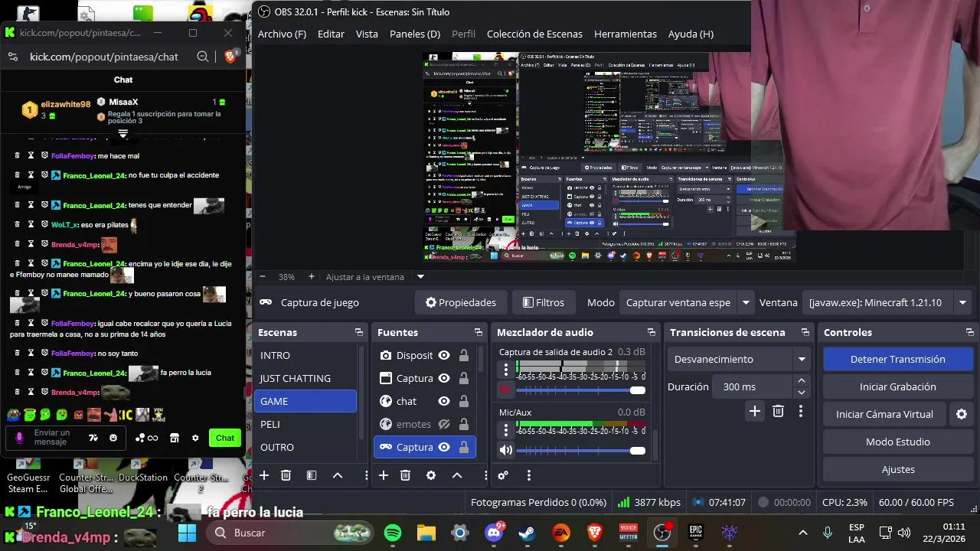Focus the Enviar un mensaje chat field
This screenshot has width=980, height=551.
click(x=54, y=438)
